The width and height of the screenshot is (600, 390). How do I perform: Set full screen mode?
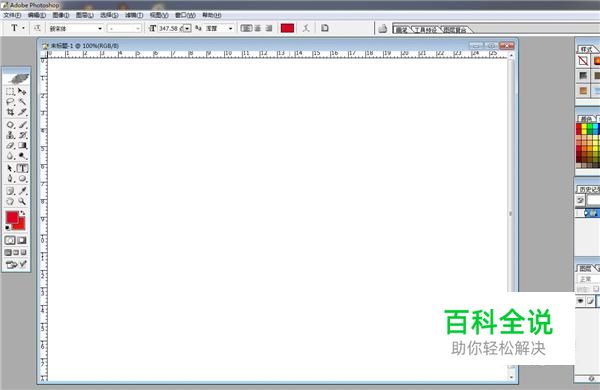(x=24, y=253)
